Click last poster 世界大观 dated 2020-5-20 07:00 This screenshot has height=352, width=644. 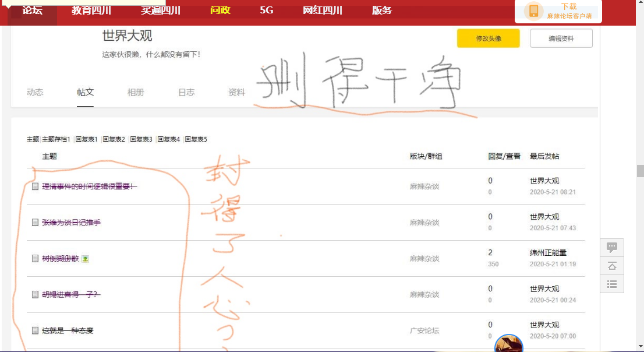coord(544,325)
